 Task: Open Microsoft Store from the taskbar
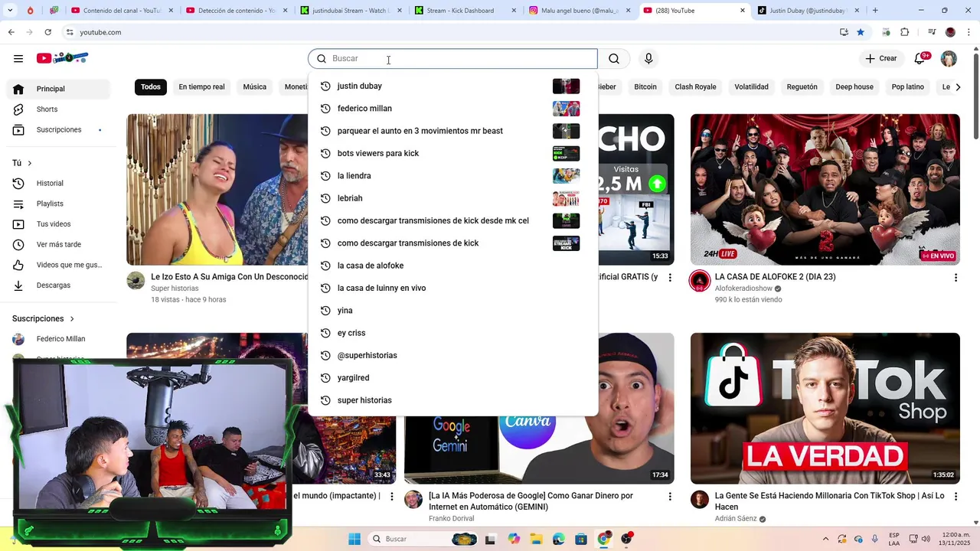[581, 540]
